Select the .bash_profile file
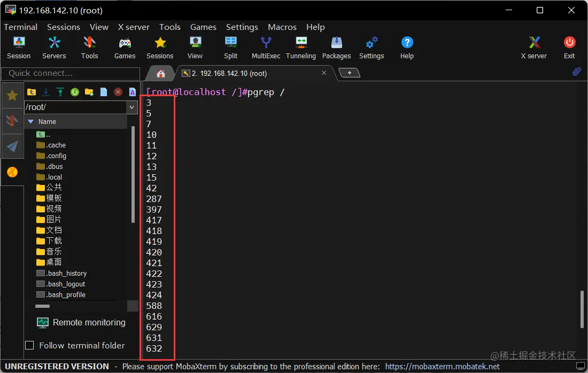This screenshot has height=373, width=588. pyautogui.click(x=61, y=294)
